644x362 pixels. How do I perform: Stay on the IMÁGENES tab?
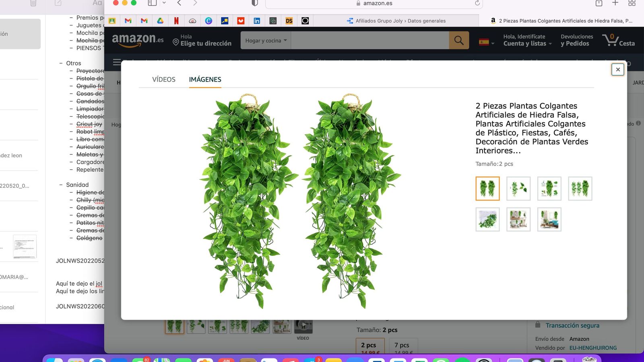point(205,79)
